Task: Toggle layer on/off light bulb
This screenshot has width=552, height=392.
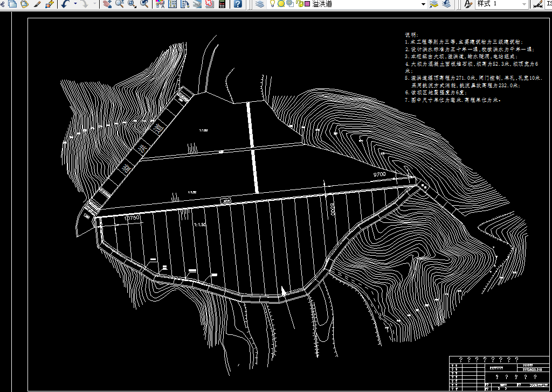Action: (272, 4)
